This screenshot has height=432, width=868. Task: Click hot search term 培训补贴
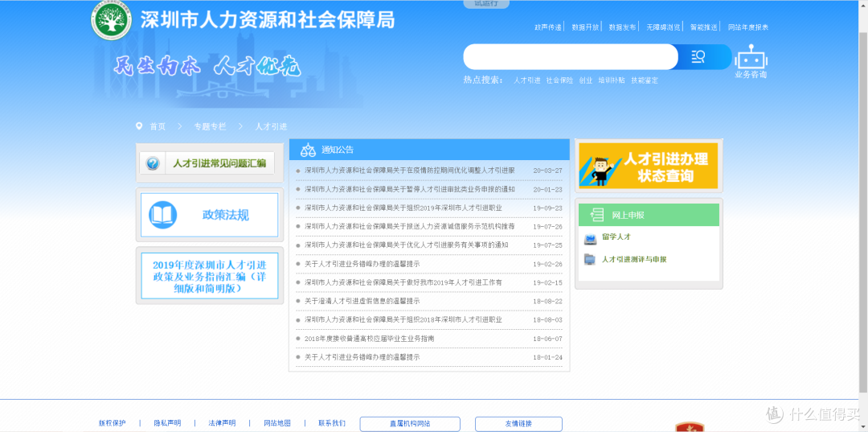[x=611, y=80]
